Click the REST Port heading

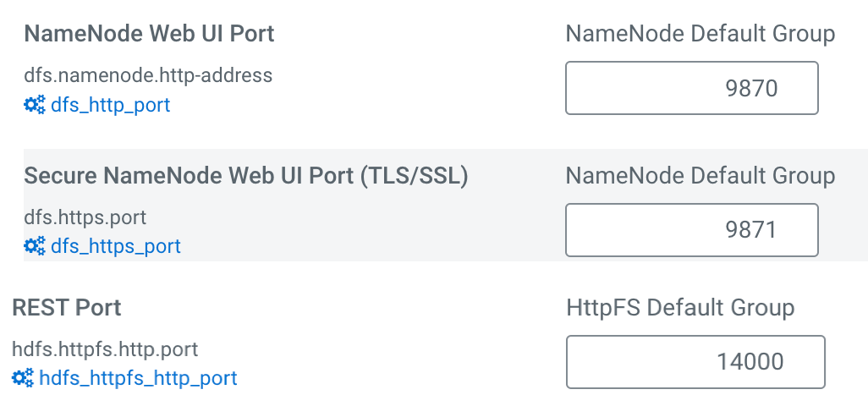(x=67, y=308)
